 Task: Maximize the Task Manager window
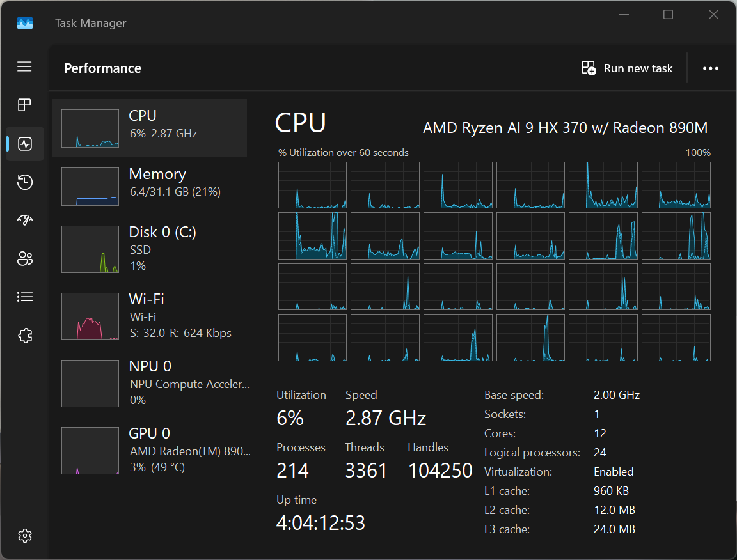(668, 15)
